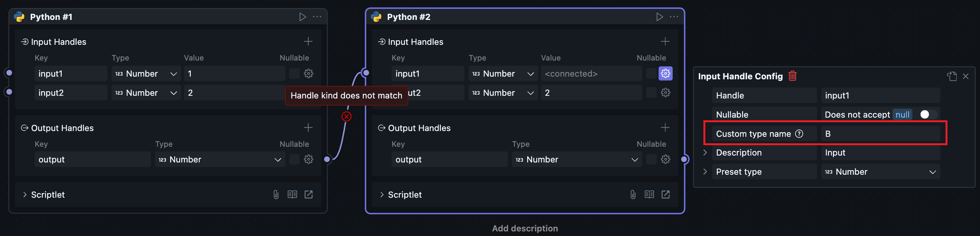Run the Python #1 block

(302, 17)
